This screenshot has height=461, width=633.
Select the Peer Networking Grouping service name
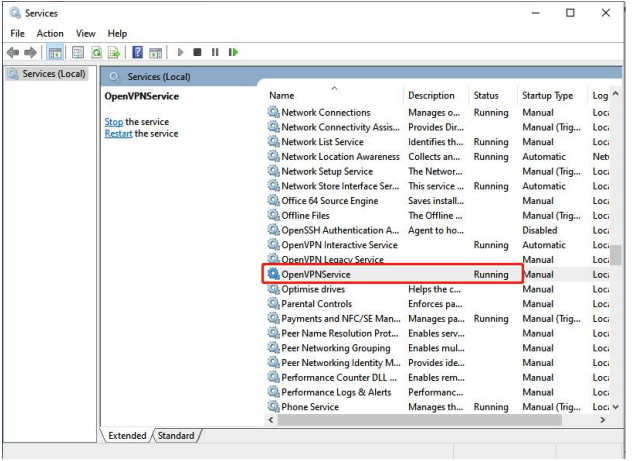pos(336,348)
